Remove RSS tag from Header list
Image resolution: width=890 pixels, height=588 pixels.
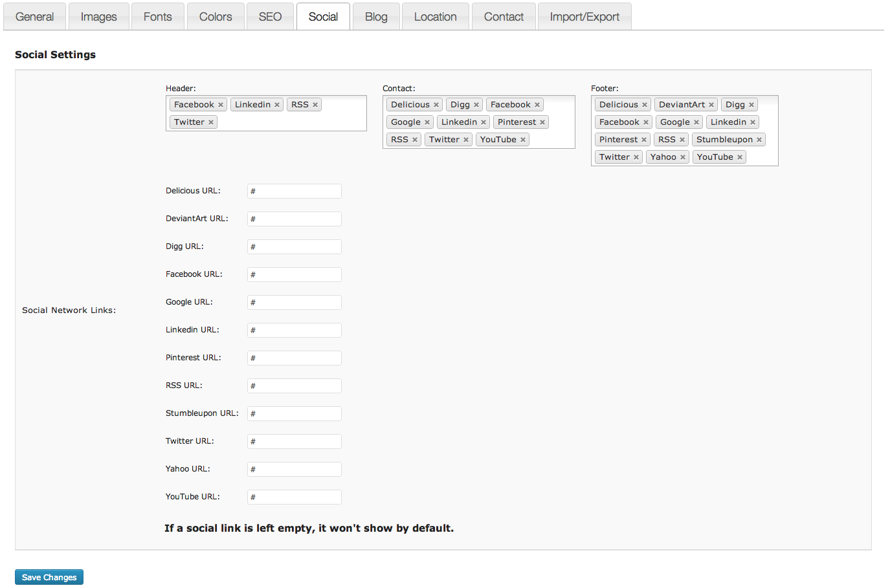pyautogui.click(x=315, y=105)
